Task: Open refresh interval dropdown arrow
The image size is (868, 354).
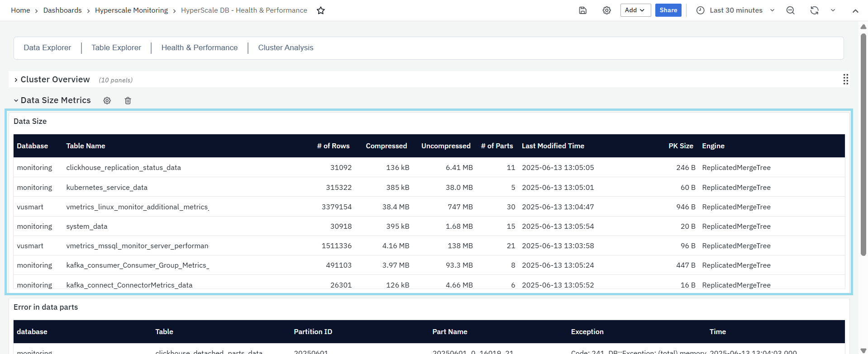Action: click(x=833, y=10)
